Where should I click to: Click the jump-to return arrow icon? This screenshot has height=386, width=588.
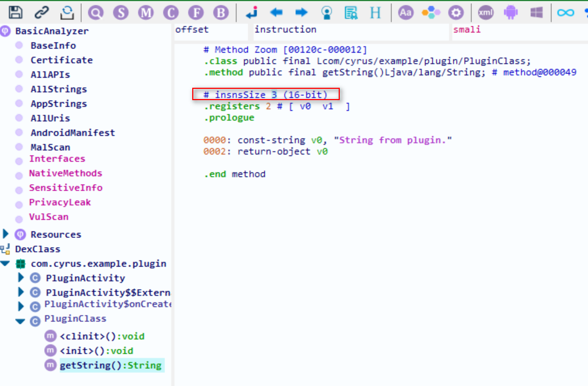[x=251, y=12]
